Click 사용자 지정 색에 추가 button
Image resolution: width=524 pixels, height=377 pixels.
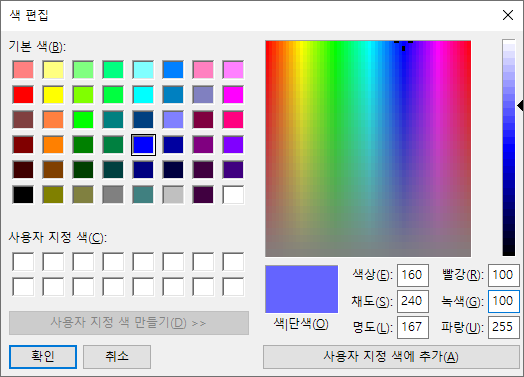click(391, 357)
